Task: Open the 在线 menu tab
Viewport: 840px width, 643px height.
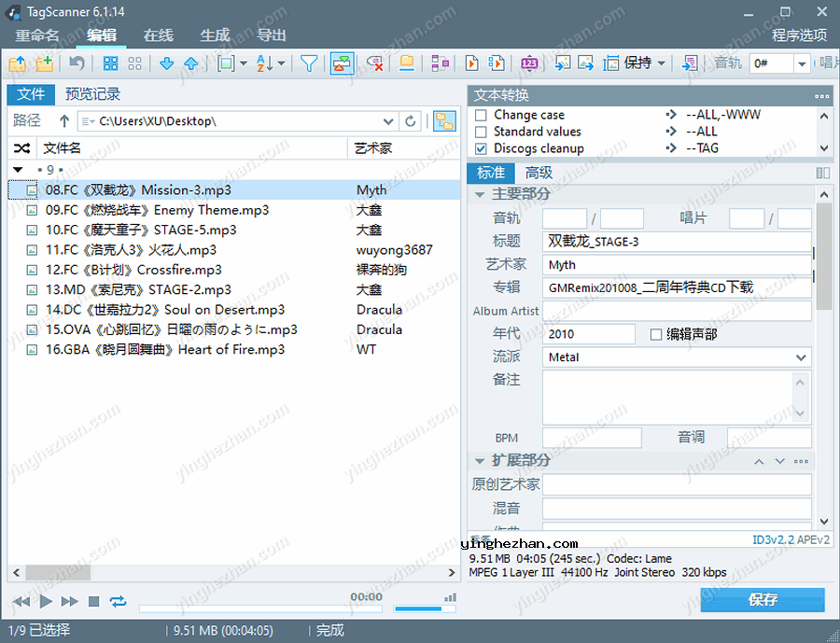Action: [x=158, y=35]
